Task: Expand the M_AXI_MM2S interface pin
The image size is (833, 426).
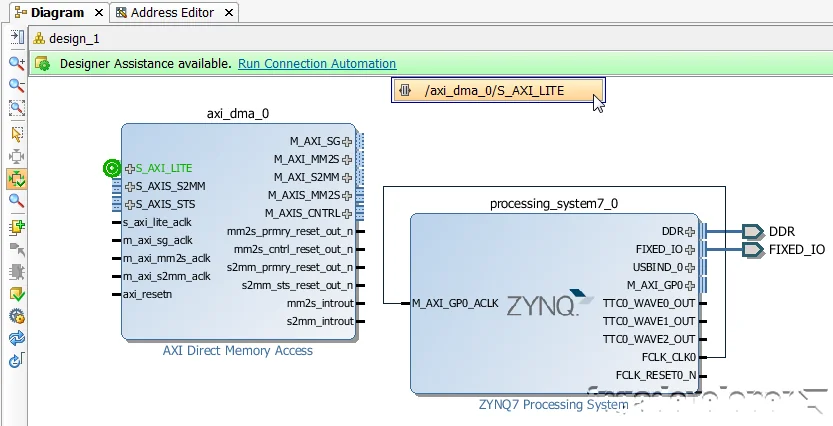Action: click(x=347, y=159)
